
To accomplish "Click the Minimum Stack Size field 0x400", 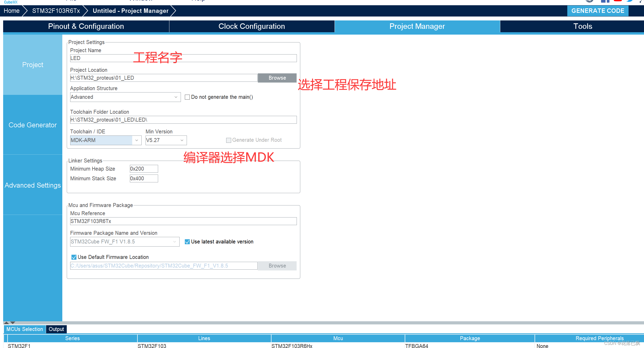I will 144,178.
